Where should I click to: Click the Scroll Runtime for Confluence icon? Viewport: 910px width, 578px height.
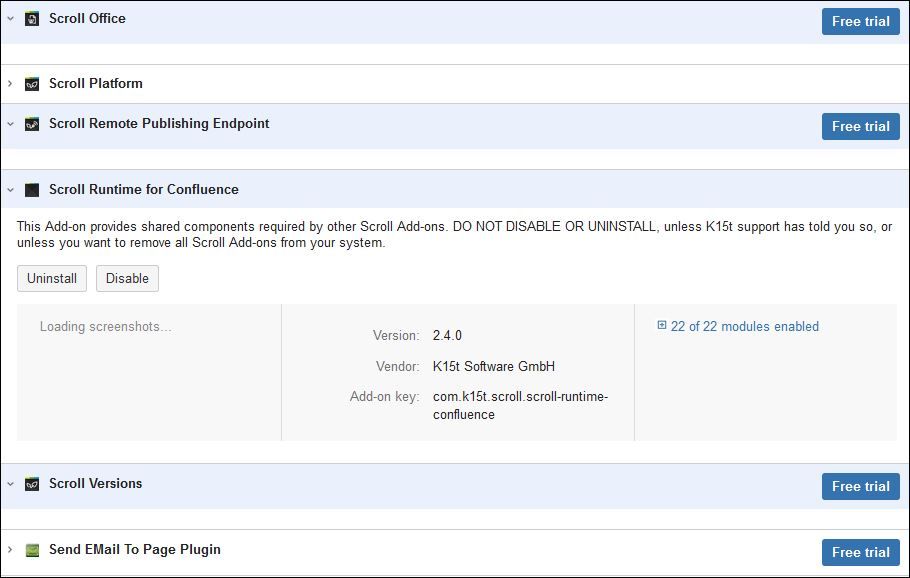[32, 190]
